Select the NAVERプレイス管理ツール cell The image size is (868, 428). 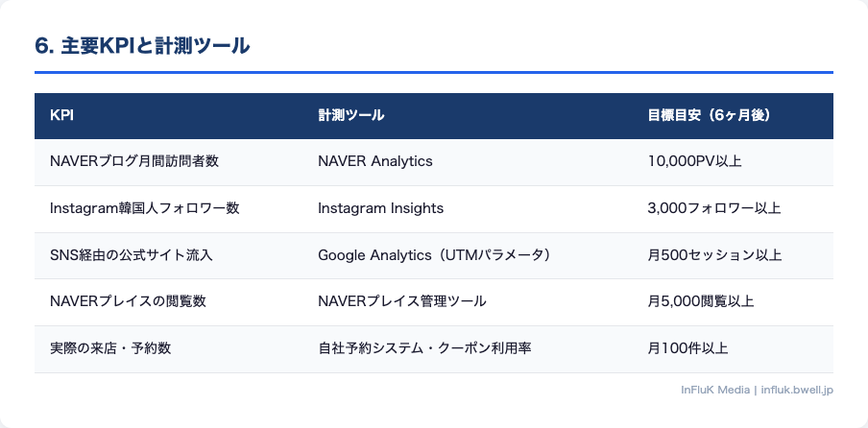[x=401, y=301]
